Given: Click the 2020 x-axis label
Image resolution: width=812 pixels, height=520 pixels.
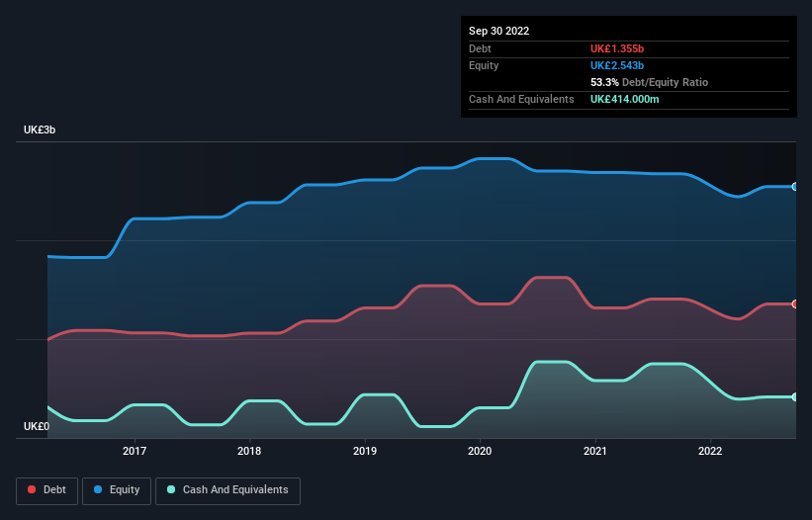Looking at the screenshot, I should pos(480,451).
